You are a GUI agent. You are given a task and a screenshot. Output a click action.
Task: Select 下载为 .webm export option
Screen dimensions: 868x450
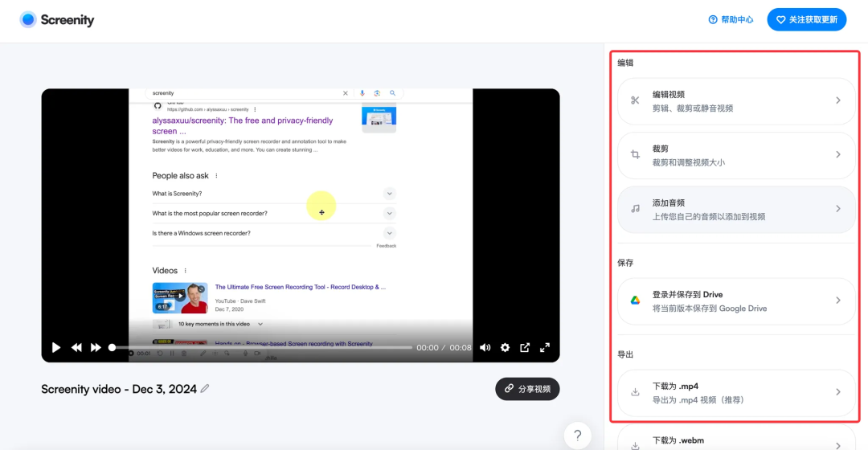[x=735, y=439]
